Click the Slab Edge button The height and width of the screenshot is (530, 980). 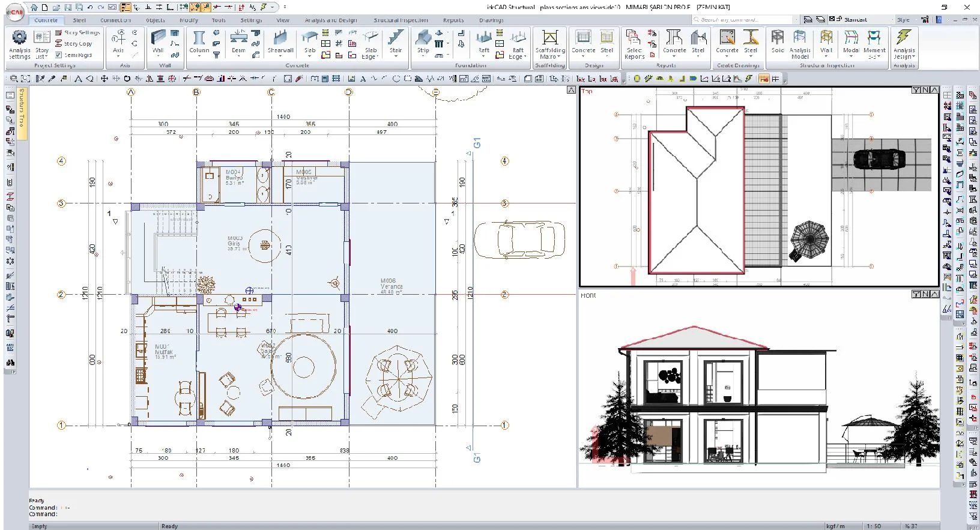click(x=371, y=44)
